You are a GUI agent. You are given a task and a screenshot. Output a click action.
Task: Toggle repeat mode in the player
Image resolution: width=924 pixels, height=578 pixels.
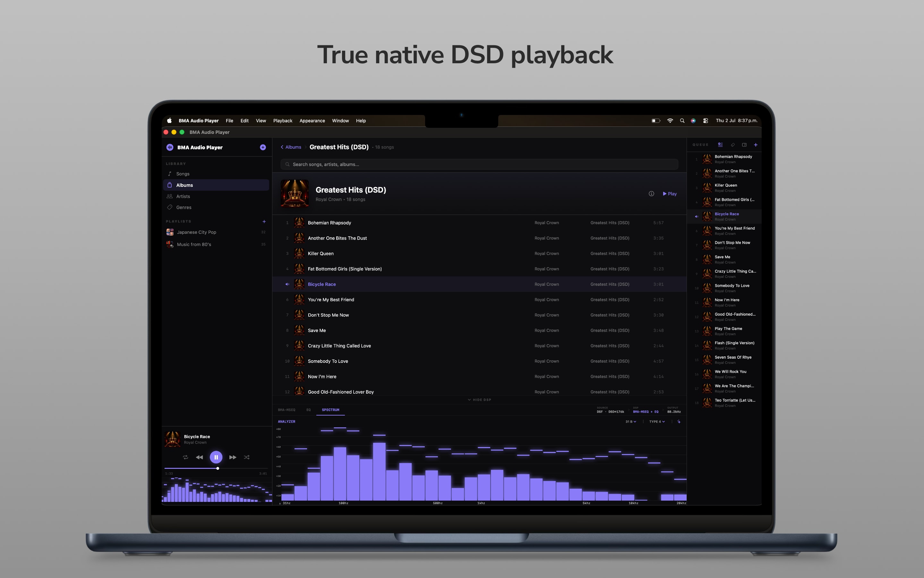185,457
